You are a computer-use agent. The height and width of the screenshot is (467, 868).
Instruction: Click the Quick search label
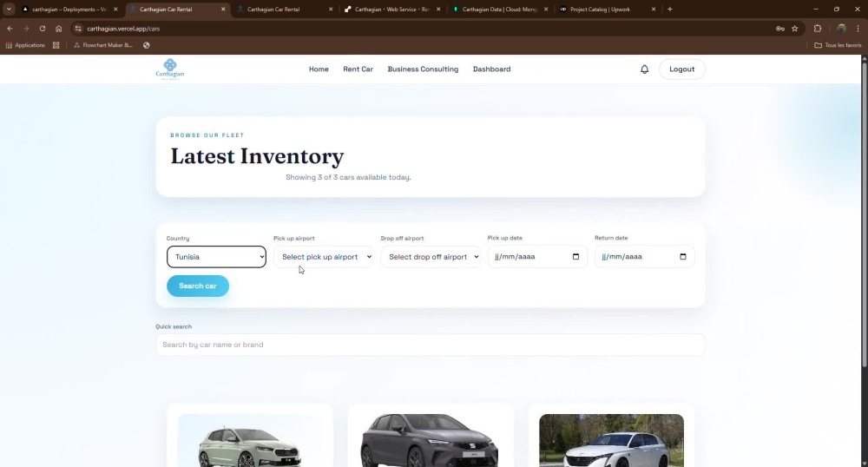tap(174, 326)
